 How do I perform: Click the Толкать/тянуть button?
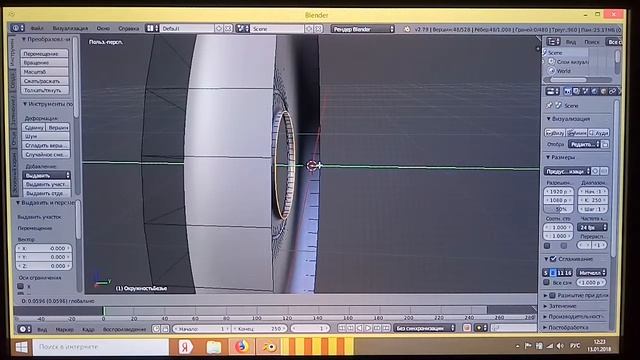(45, 90)
